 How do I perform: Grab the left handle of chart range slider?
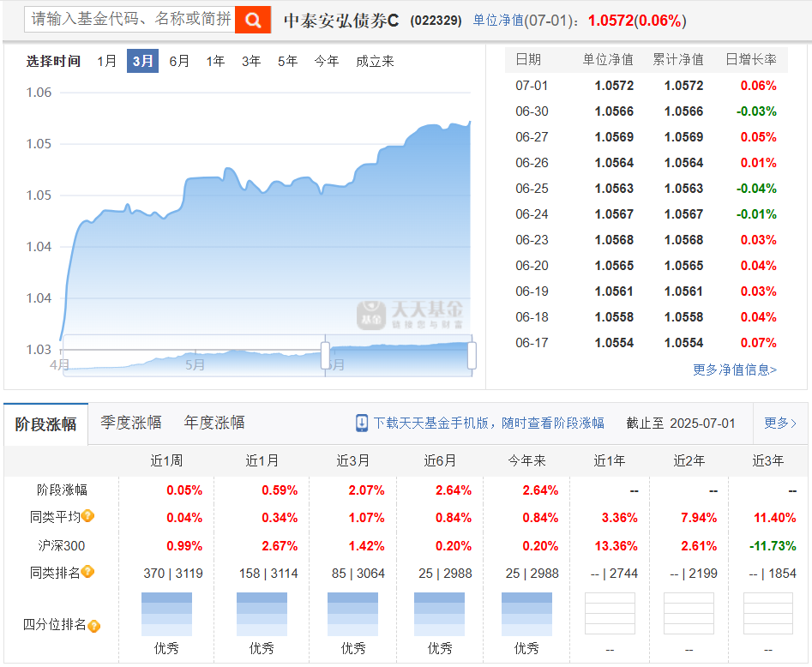tap(325, 355)
